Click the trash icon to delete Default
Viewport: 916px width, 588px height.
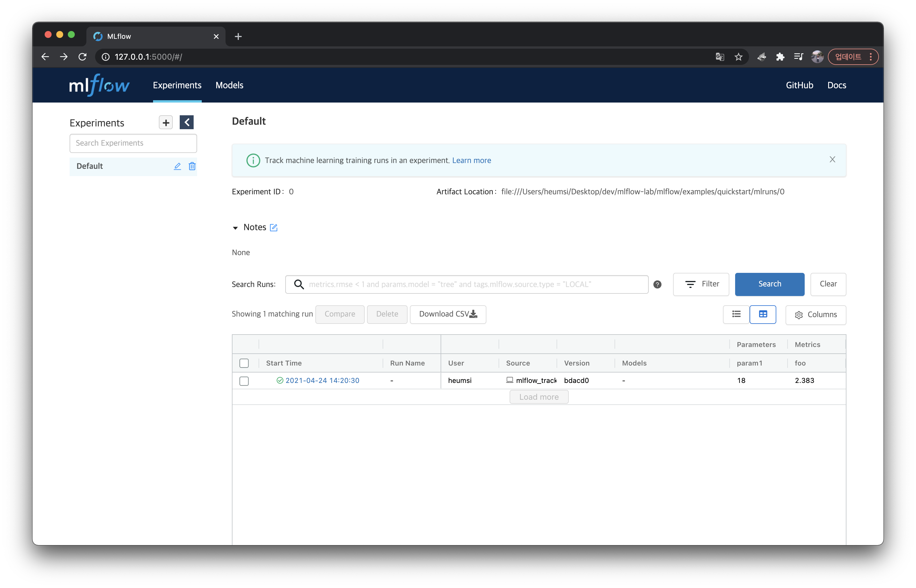(x=192, y=166)
